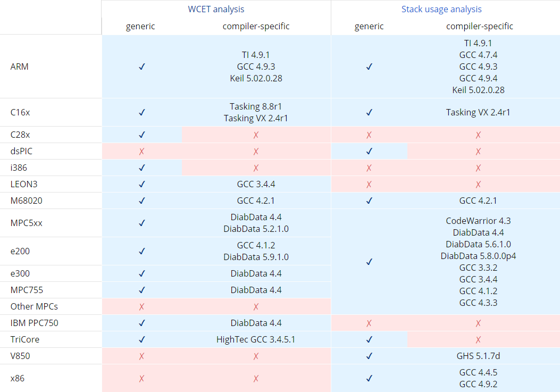Click TriCore's stack usage generic checkmark
The width and height of the screenshot is (560, 392).
369,339
